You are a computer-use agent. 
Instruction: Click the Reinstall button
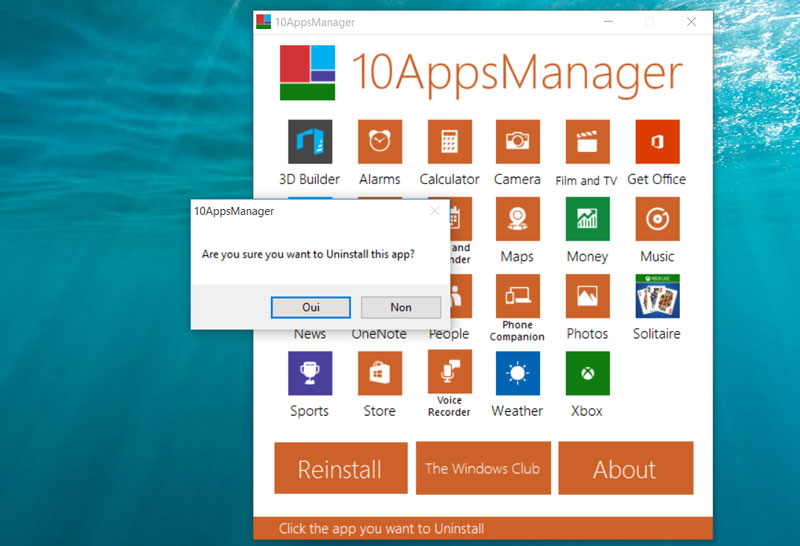[x=341, y=468]
